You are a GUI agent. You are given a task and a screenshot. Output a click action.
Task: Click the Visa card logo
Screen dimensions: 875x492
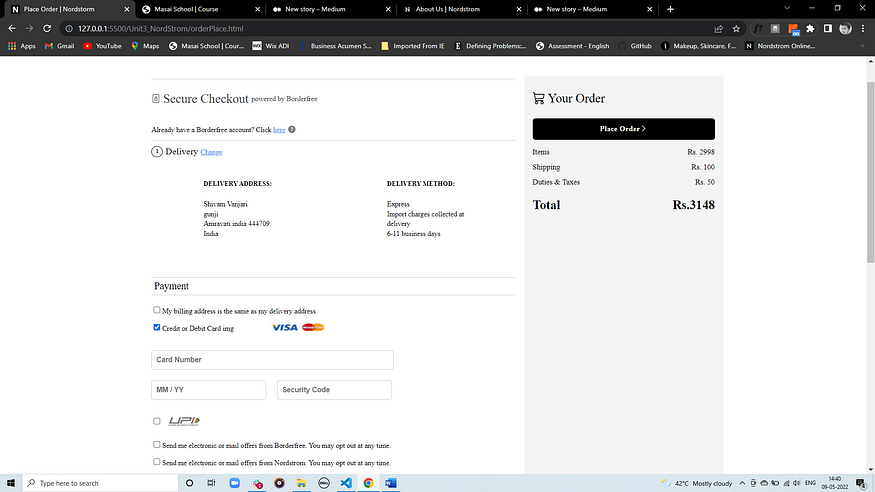(285, 327)
